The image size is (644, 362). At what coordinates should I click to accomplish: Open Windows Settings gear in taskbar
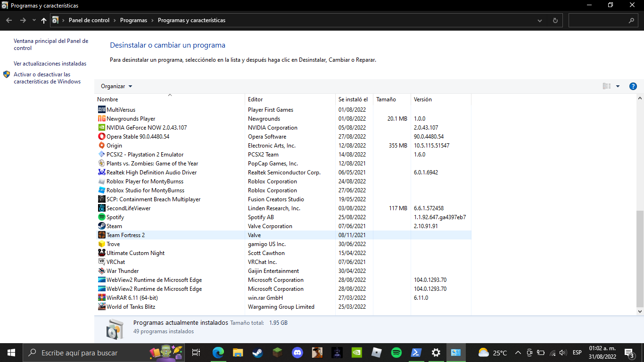[x=436, y=353]
